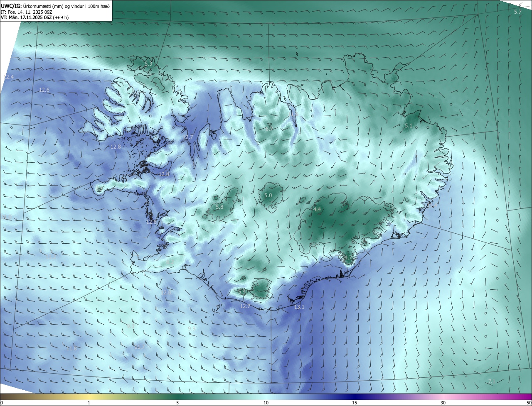Click the map value label 12.4
Image resolution: width=532 pixels, height=406 pixels.
tap(8, 77)
